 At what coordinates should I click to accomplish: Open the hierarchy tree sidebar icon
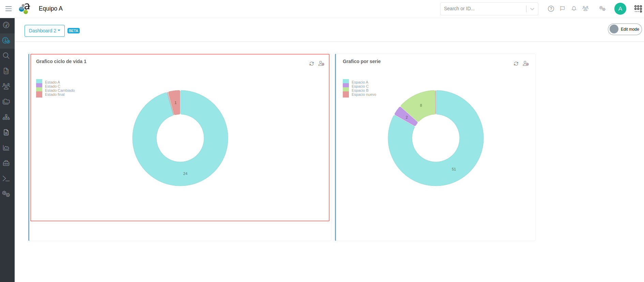(x=6, y=117)
